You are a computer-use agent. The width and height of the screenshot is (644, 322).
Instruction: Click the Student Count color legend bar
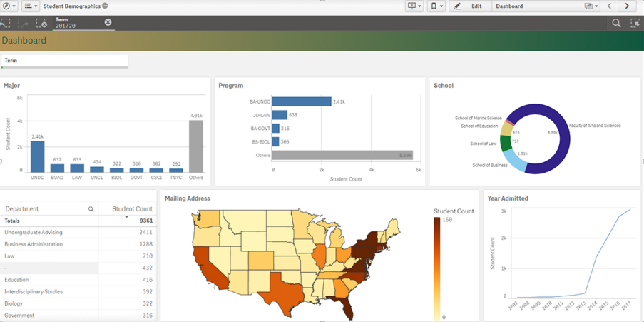click(x=437, y=268)
